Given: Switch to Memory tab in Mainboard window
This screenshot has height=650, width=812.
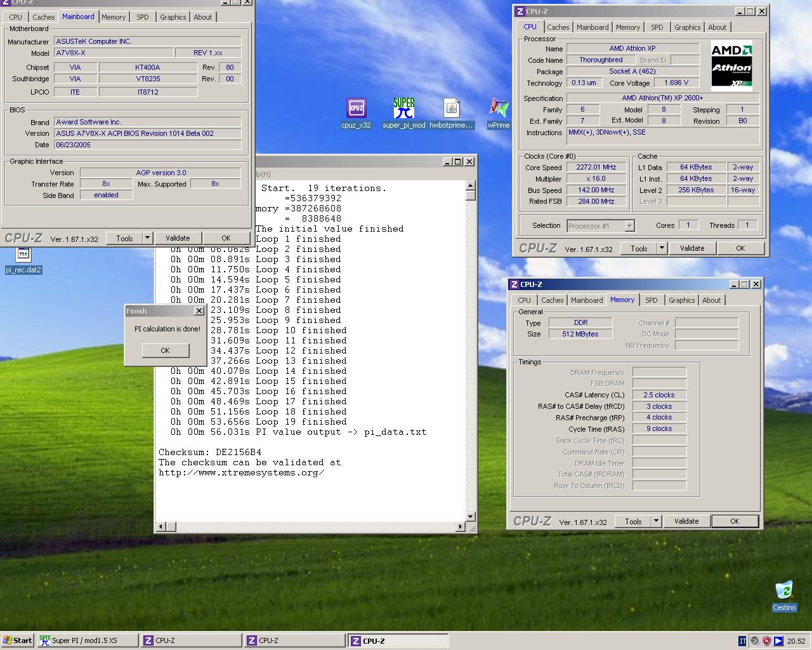Looking at the screenshot, I should pyautogui.click(x=114, y=17).
